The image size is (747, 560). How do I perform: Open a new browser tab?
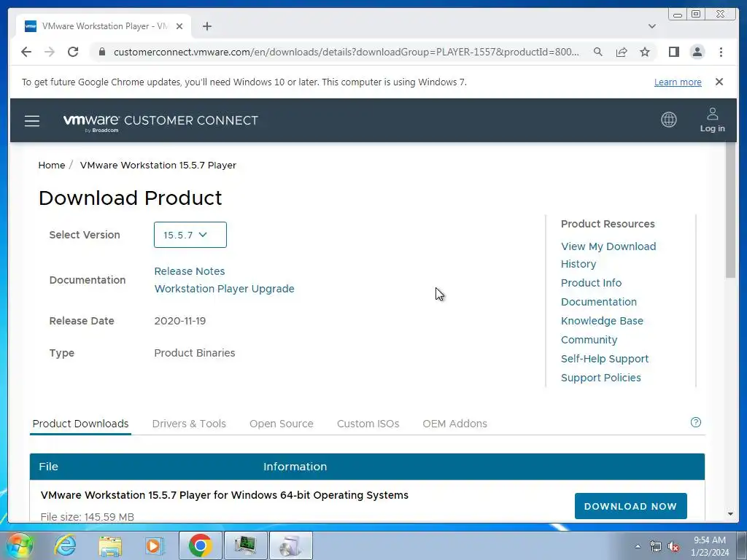pyautogui.click(x=206, y=26)
